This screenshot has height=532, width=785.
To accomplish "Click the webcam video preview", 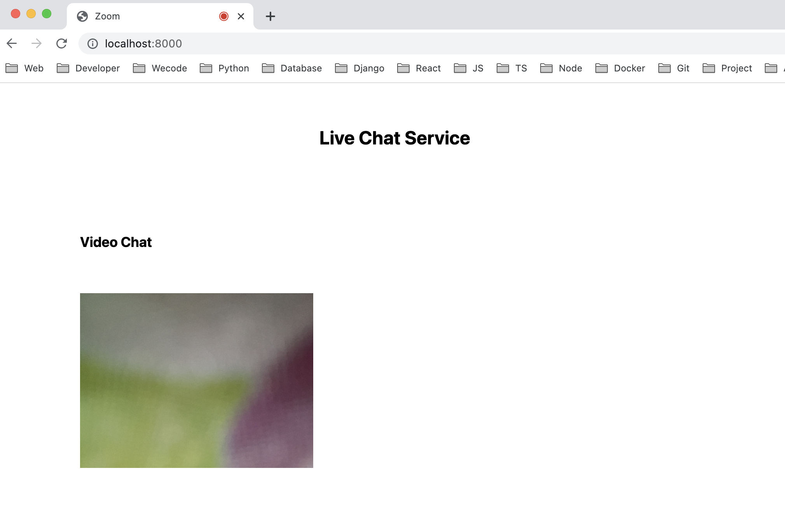I will 197,381.
